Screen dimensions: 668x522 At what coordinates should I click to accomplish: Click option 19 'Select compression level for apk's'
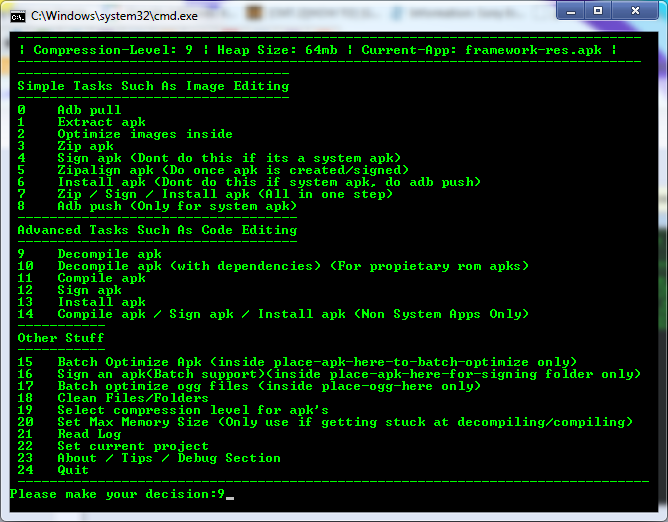(x=173, y=410)
